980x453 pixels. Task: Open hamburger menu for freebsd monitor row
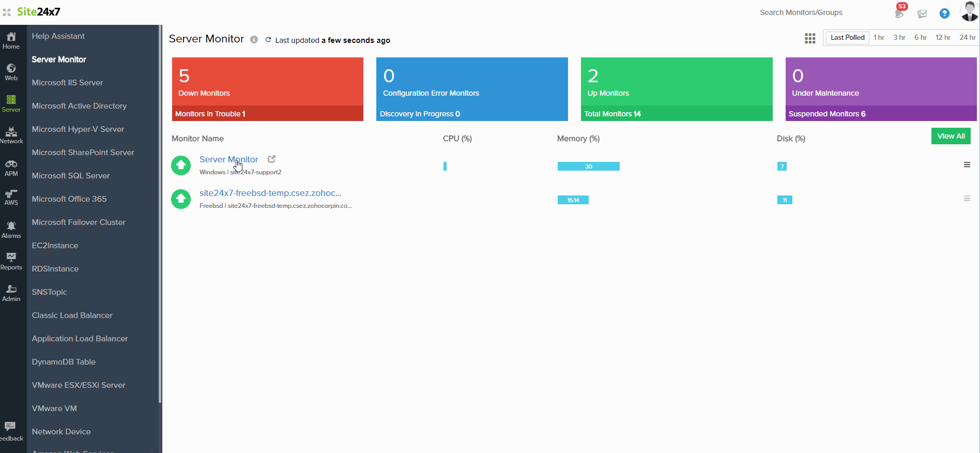(x=967, y=199)
